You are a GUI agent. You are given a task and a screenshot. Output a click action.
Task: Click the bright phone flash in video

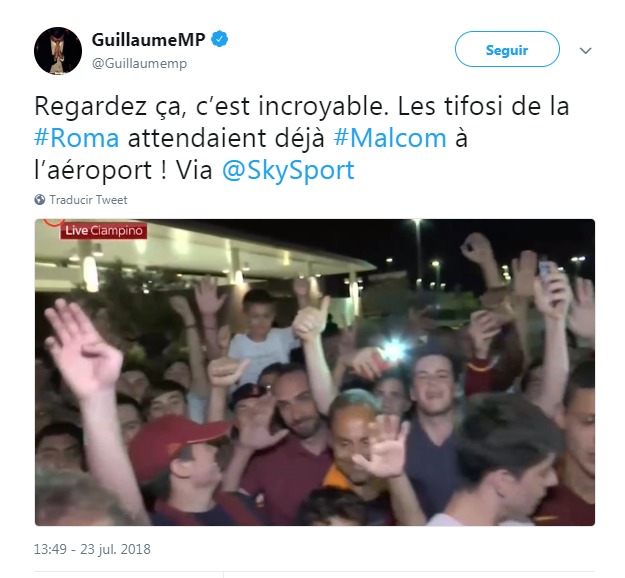[x=394, y=350]
